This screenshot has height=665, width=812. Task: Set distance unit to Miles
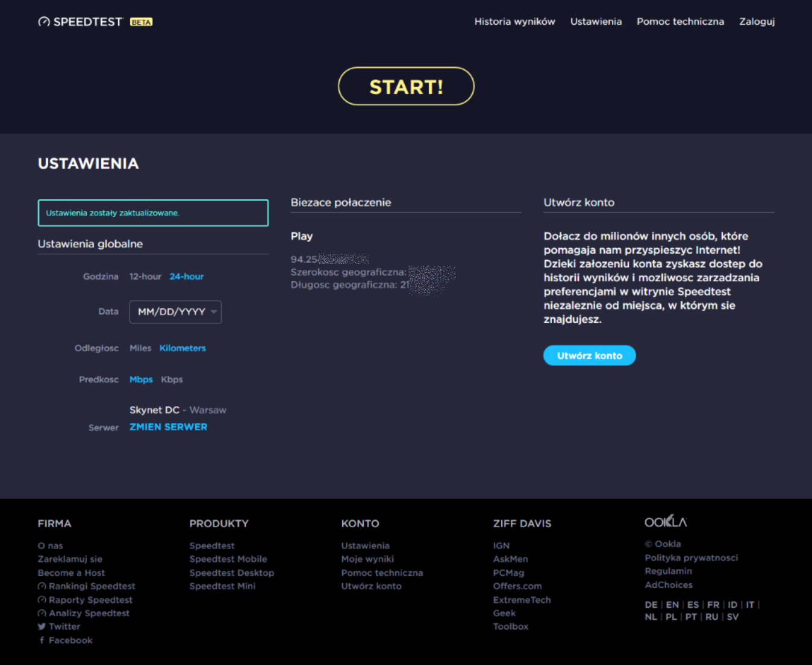coord(140,348)
